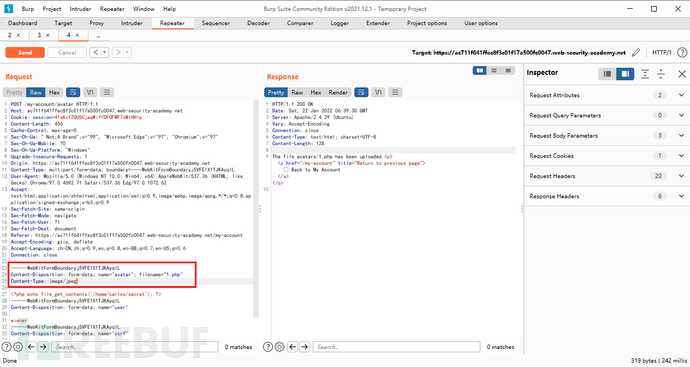The height and width of the screenshot is (367, 690).
Task: Open the Intruder menu
Action: pos(81,9)
